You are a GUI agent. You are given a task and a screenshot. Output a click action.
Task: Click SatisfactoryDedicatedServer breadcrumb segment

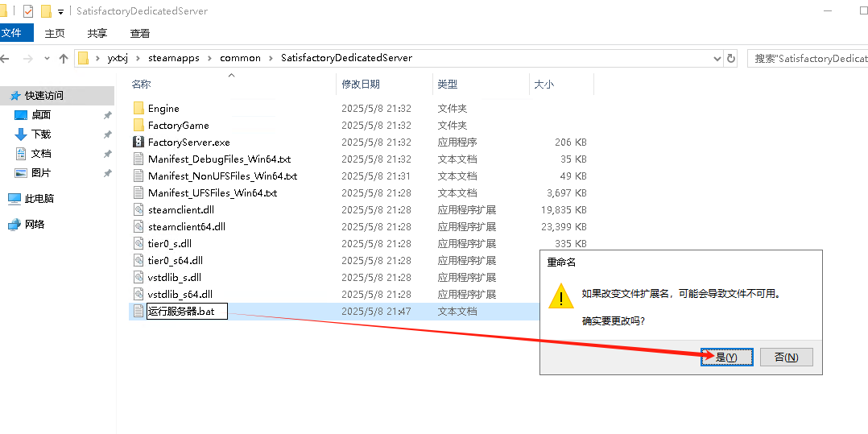[x=346, y=58]
